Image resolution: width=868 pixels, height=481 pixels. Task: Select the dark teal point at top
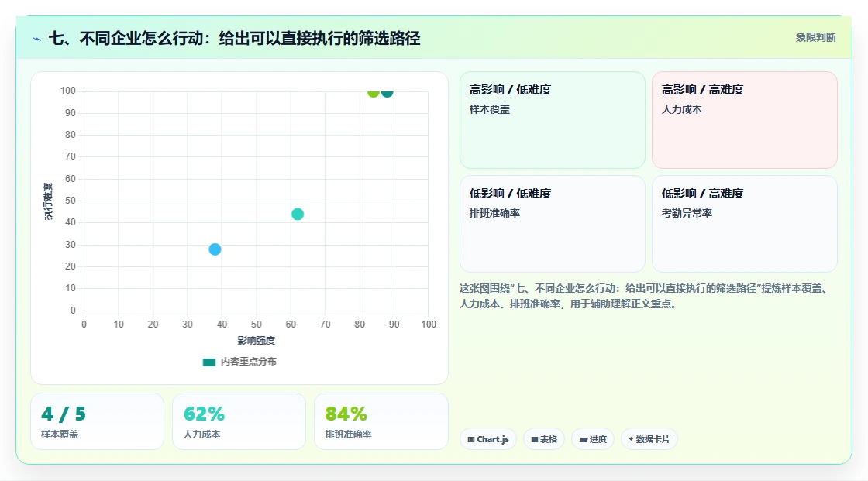point(387,92)
